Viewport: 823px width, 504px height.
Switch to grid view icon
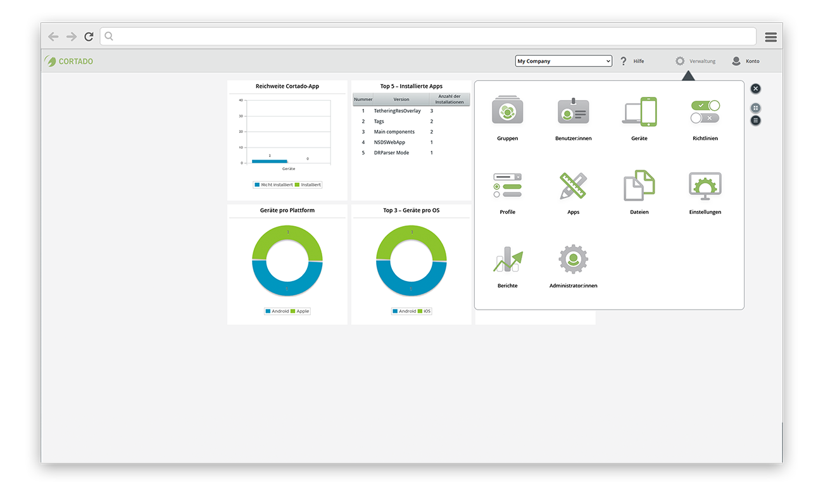(x=755, y=108)
